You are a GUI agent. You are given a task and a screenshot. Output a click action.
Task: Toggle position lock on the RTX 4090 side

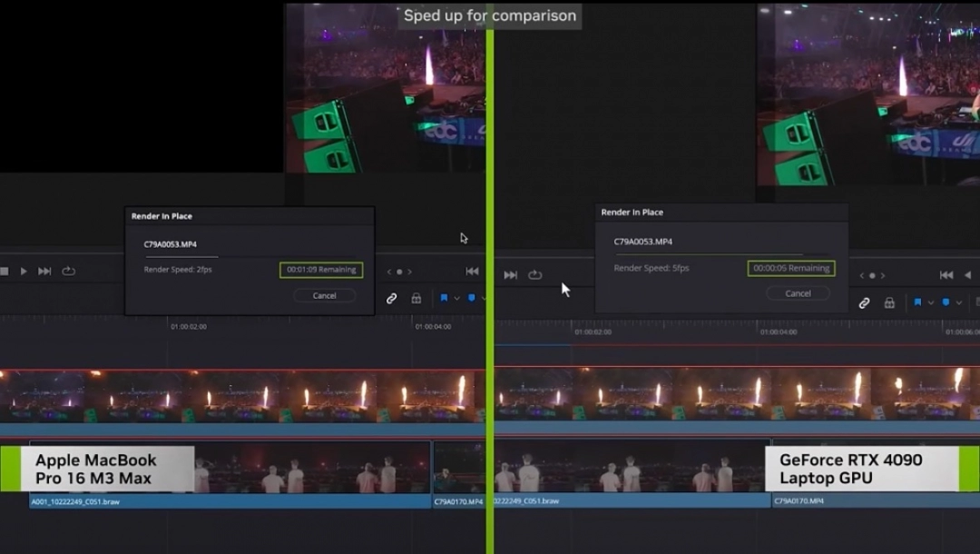coord(889,303)
